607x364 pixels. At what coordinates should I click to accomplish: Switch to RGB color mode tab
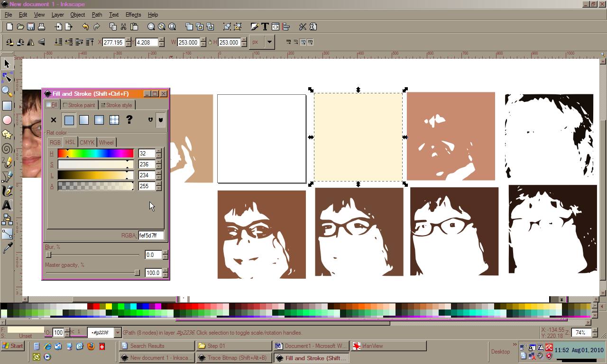point(55,142)
